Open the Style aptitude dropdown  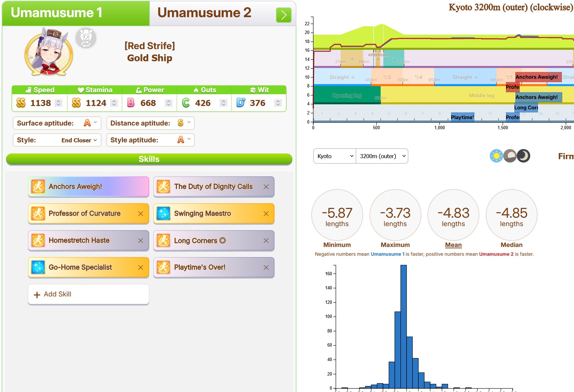pyautogui.click(x=150, y=140)
